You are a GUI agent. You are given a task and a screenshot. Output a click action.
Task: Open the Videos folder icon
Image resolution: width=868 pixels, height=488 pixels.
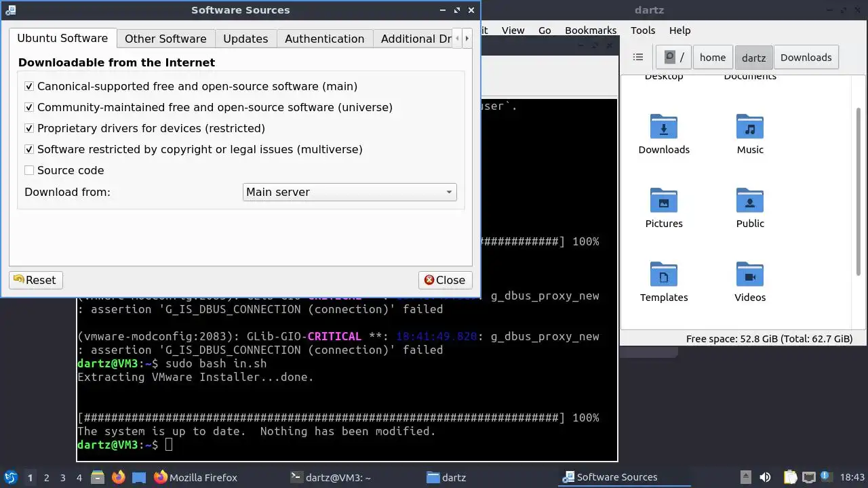point(750,274)
